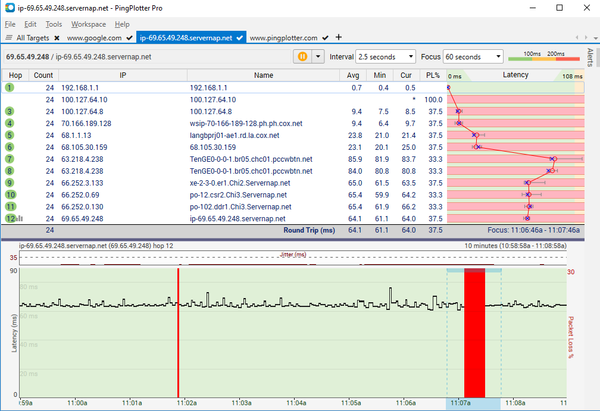Pause tracing with the orange pause button
Viewport: 600px width, 411px height.
[x=302, y=57]
